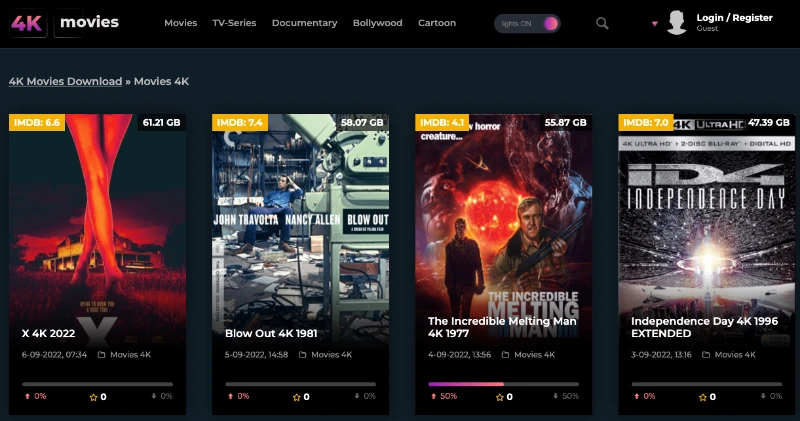Screen dimensions: 800x421
Task: Follow the 4K Movies Download breadcrumb
Action: click(65, 81)
